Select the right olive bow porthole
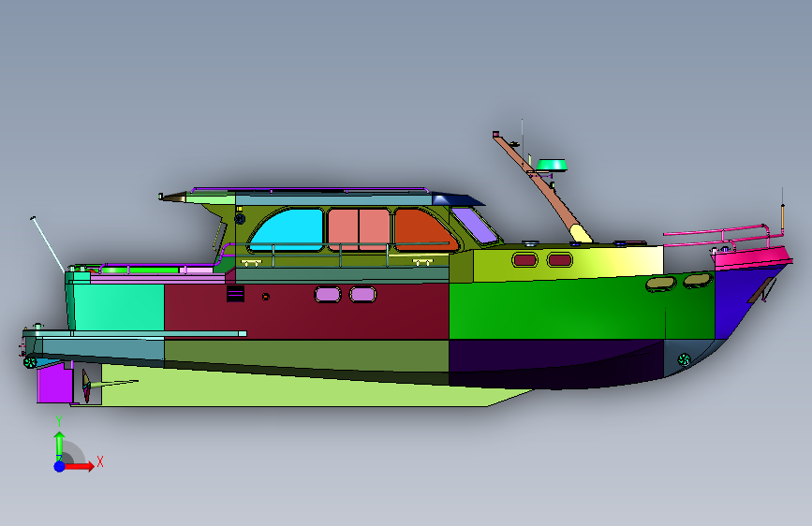812x526 pixels. 697,280
